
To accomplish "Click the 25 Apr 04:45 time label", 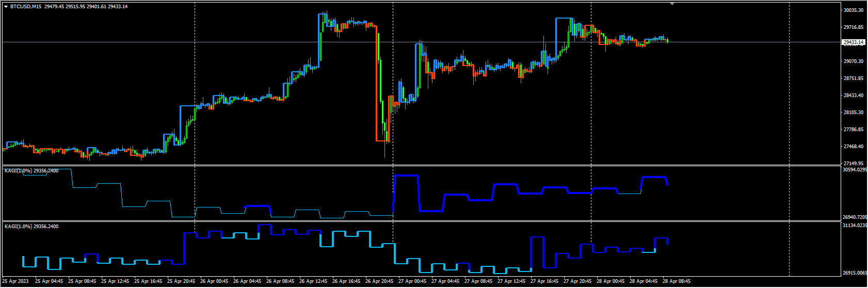I will coord(49,282).
